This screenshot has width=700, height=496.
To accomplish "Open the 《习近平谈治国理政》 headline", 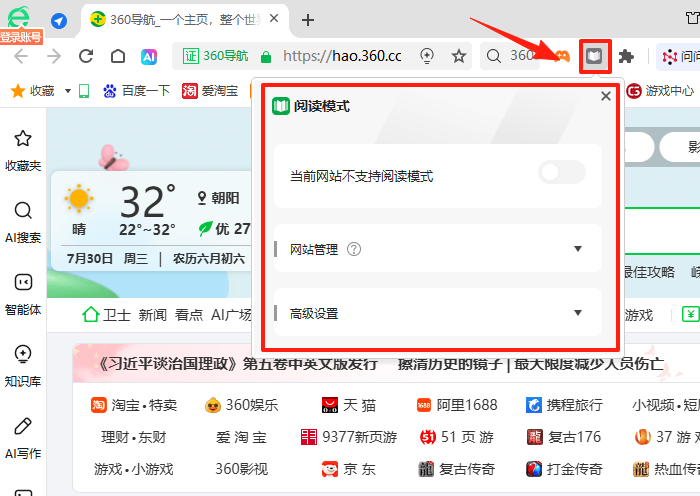I will [236, 364].
